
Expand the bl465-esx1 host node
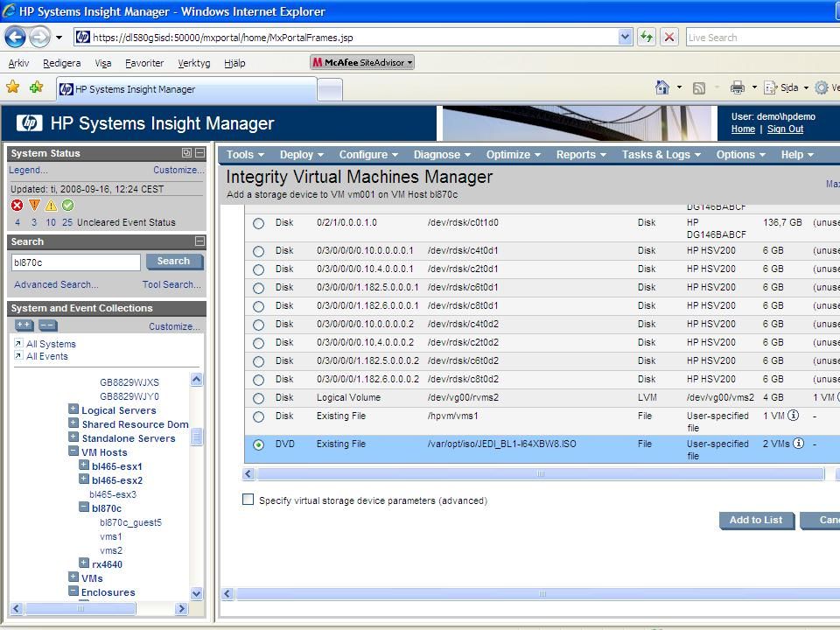tap(84, 465)
